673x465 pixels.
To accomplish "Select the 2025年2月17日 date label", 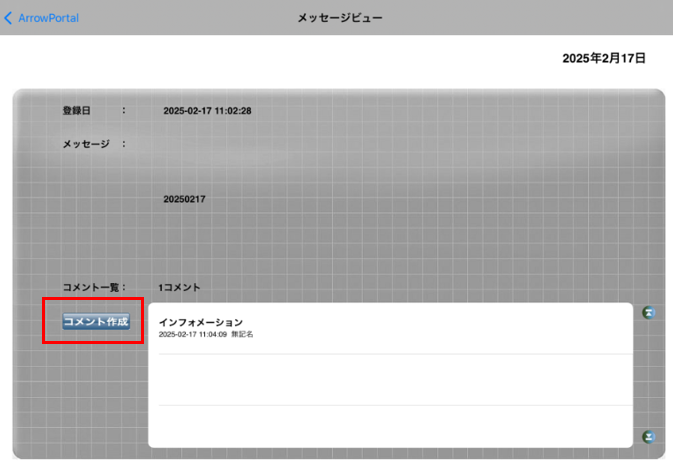I will (x=603, y=59).
